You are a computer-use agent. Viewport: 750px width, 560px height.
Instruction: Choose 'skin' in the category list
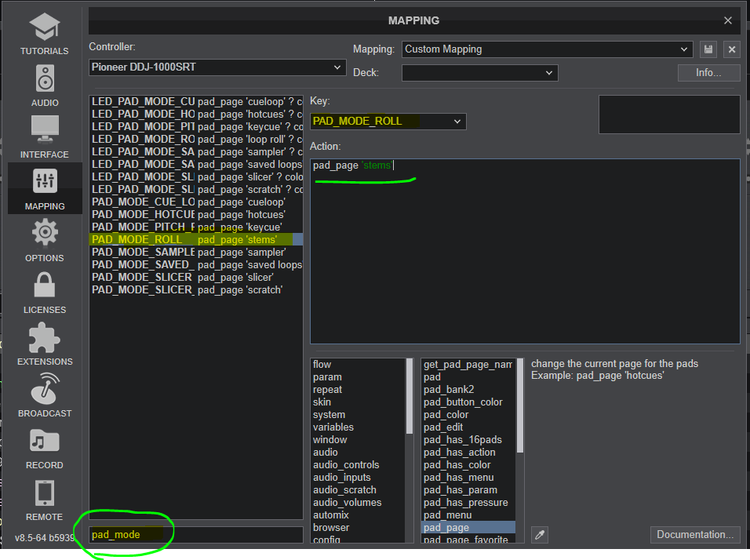tap(358, 402)
